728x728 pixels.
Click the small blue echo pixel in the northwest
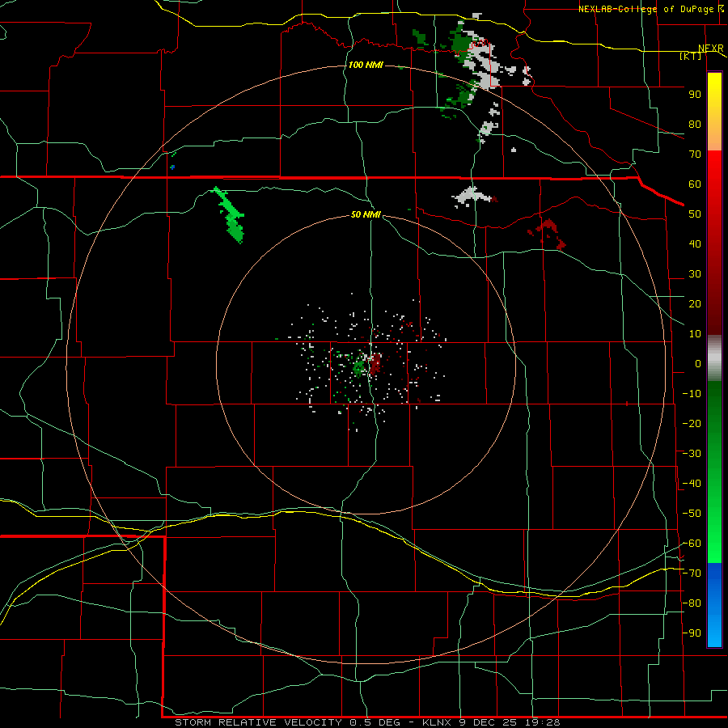(172, 167)
